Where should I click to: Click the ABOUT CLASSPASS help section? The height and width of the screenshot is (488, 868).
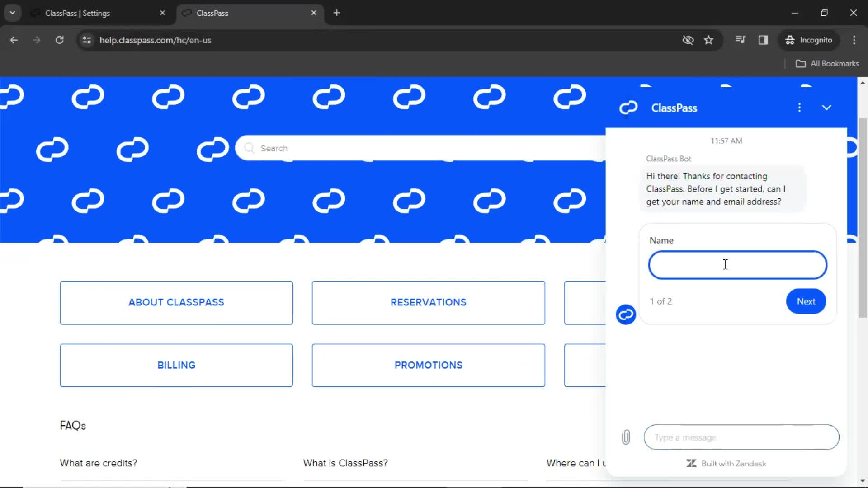(x=176, y=302)
